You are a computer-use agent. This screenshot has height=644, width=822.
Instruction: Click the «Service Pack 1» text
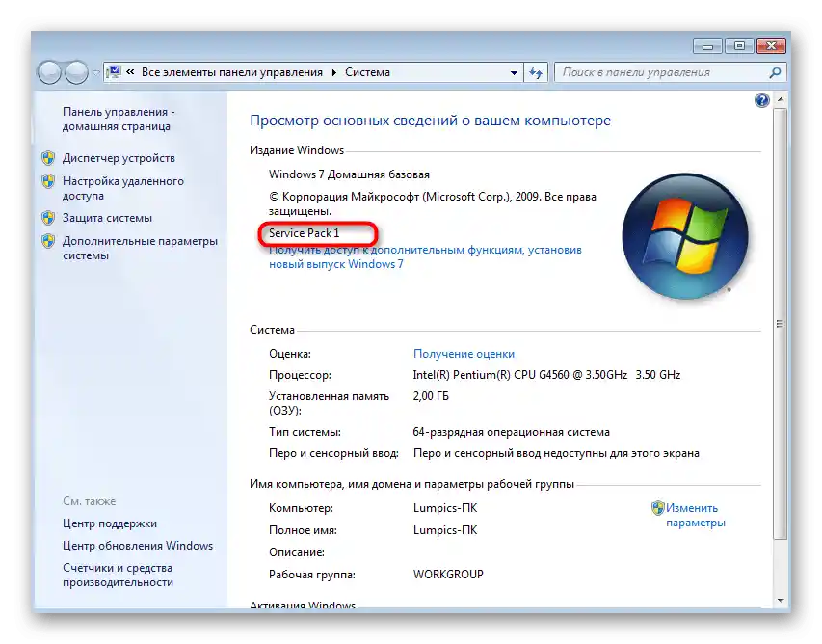tap(305, 233)
